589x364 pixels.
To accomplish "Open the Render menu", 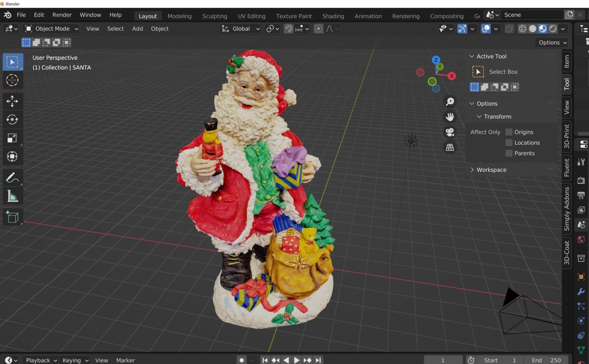I will [62, 15].
